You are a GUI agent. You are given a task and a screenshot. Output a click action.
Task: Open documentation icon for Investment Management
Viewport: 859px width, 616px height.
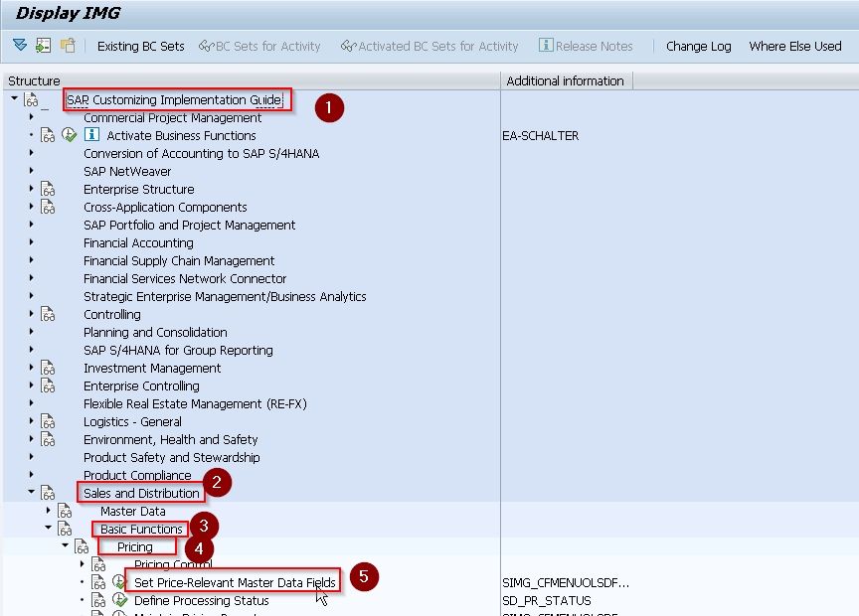48,368
